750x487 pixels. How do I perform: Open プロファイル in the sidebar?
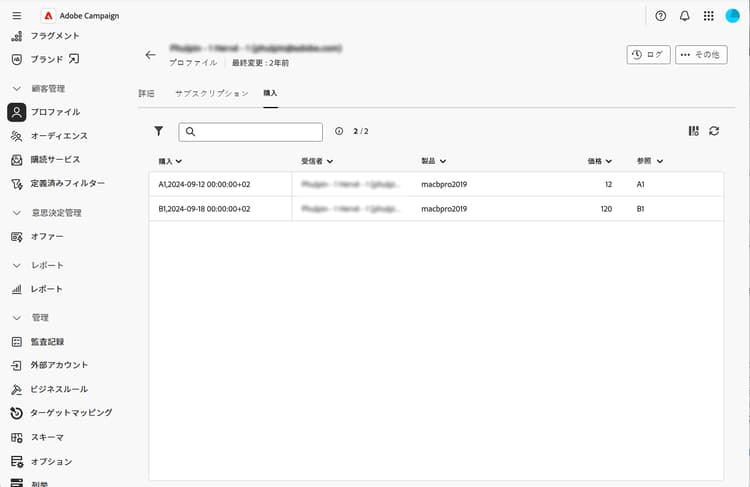[x=55, y=112]
